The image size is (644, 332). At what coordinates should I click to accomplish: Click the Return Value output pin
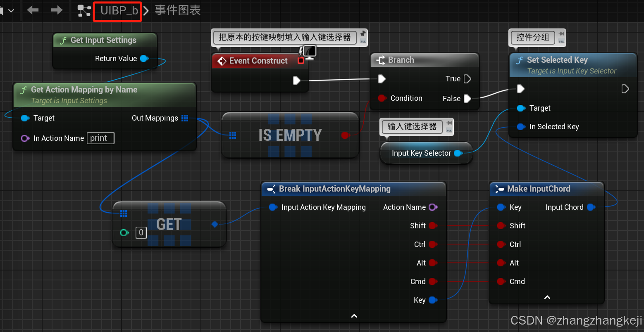pyautogui.click(x=144, y=59)
